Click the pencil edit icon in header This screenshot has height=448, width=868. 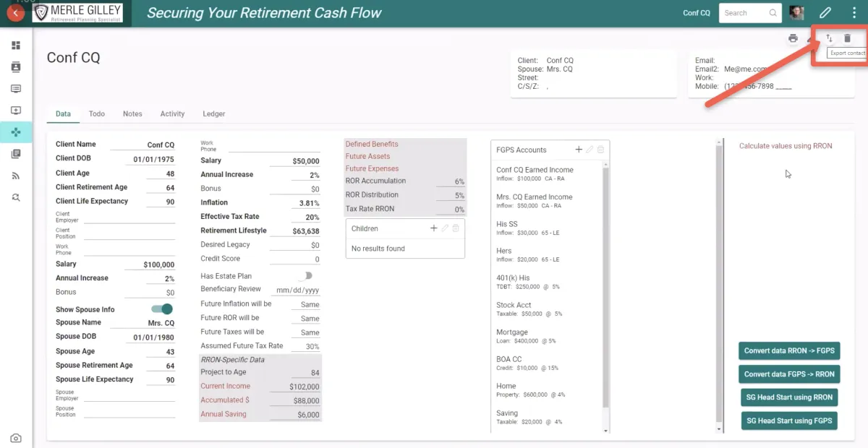[825, 13]
